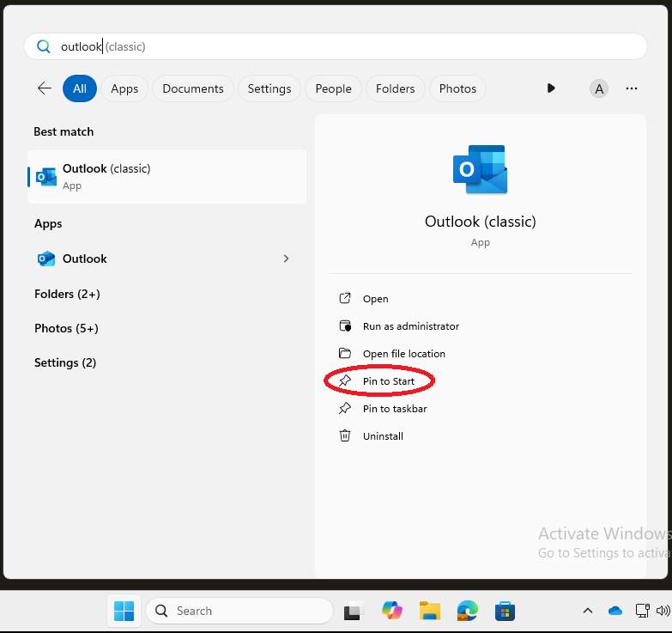Click Uninstall for Outlook (classic)
Viewport: 672px width, 633px height.
click(x=382, y=436)
